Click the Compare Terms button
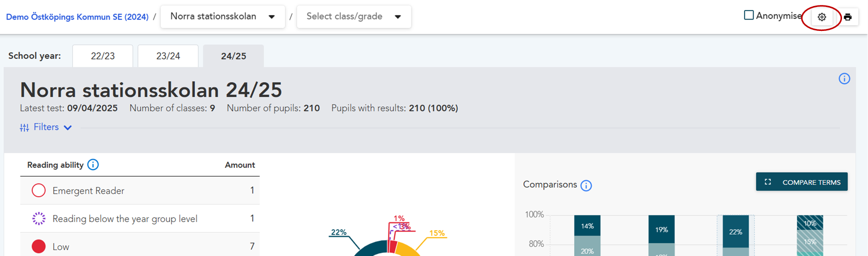868x256 pixels. (x=801, y=182)
